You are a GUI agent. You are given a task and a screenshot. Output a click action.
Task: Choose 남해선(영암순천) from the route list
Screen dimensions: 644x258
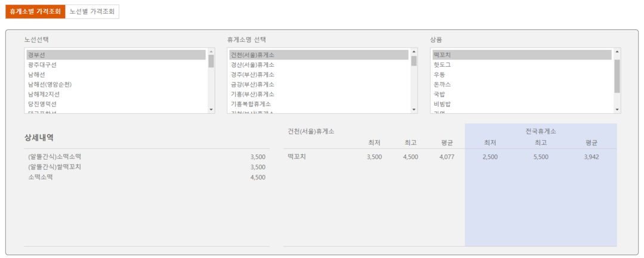116,85
